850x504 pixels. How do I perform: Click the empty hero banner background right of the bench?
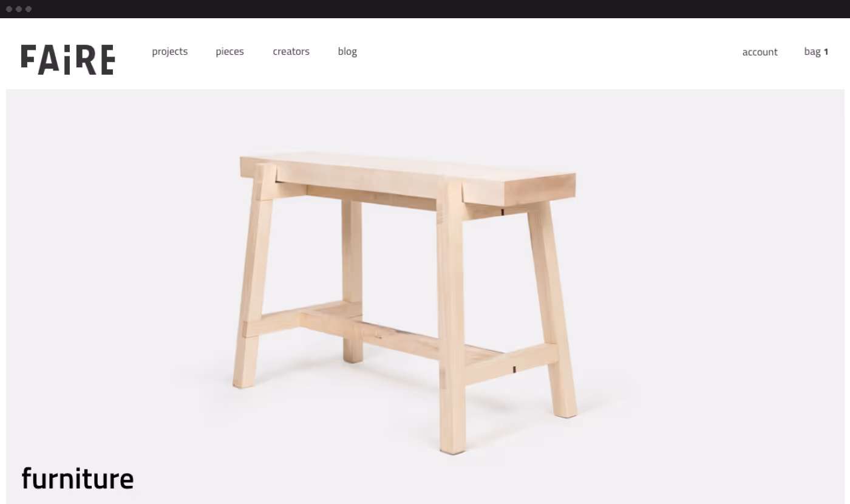[716, 291]
